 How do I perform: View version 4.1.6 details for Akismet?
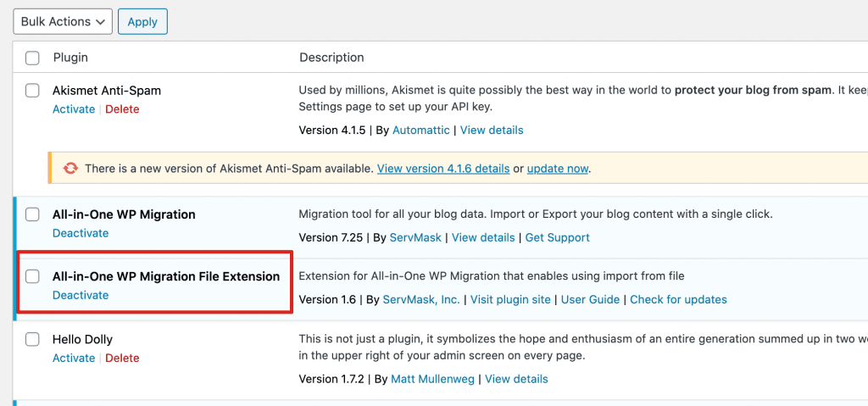click(x=443, y=169)
